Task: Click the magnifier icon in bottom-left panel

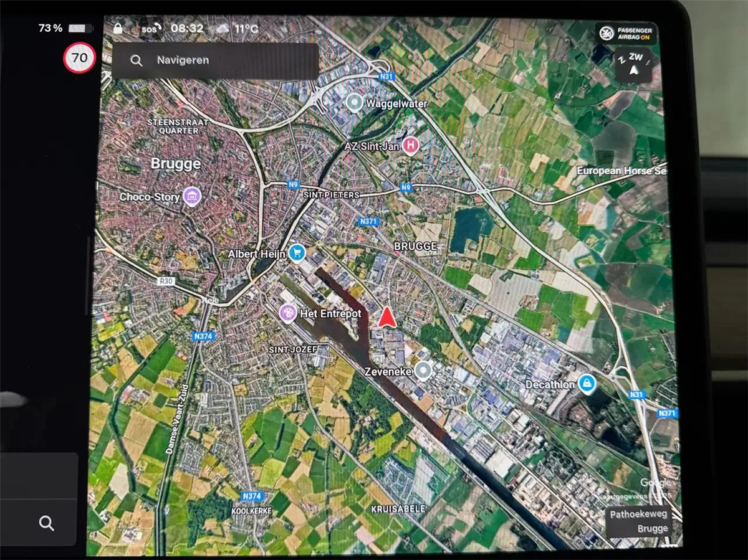Action: pos(46,523)
